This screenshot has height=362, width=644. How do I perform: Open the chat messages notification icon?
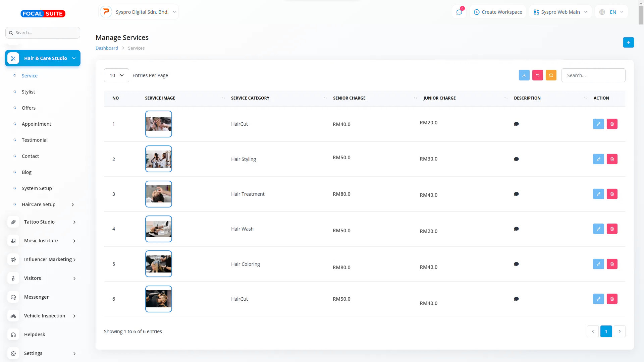coord(459,12)
